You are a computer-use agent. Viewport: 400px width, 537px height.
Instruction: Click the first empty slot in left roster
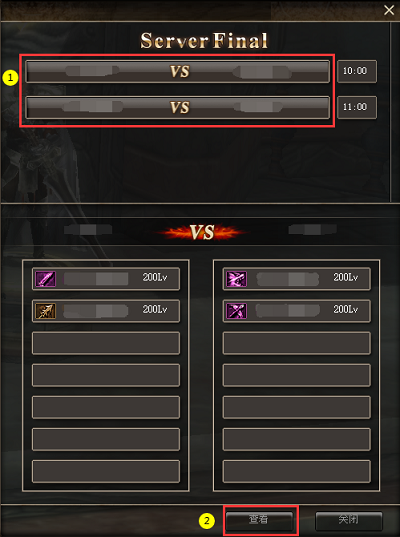pyautogui.click(x=106, y=343)
